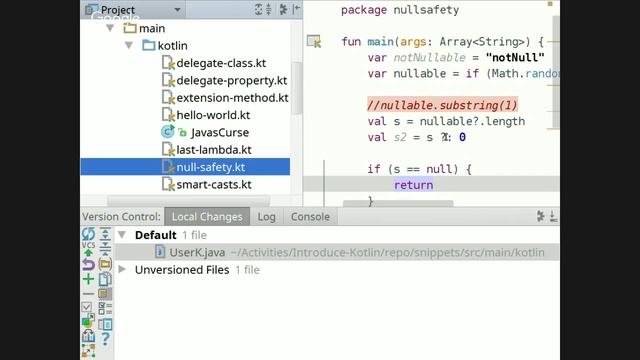
Task: Open smart-casts.kt file
Action: pyautogui.click(x=213, y=184)
